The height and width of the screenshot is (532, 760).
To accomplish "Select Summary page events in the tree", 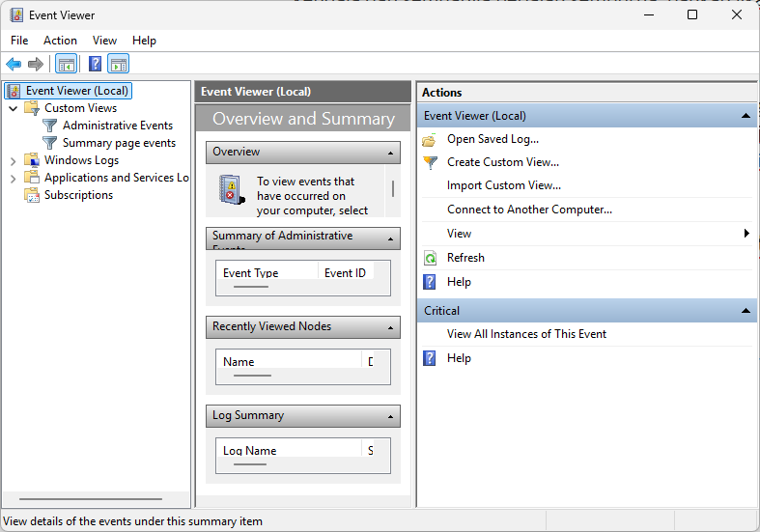I will (x=119, y=143).
